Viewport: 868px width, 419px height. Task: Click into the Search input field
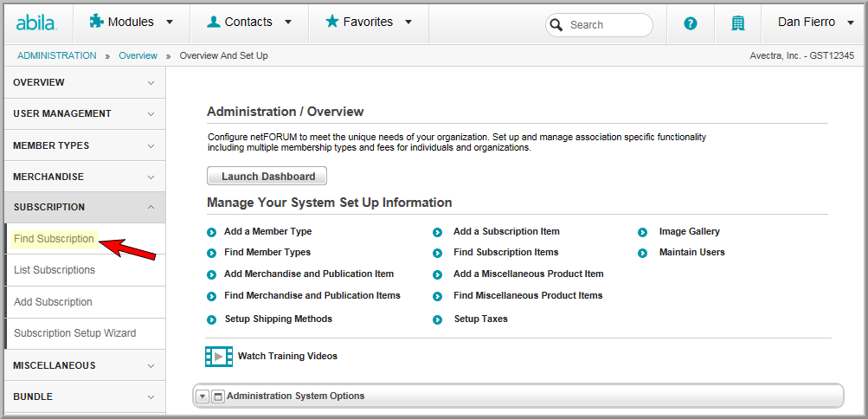point(607,25)
